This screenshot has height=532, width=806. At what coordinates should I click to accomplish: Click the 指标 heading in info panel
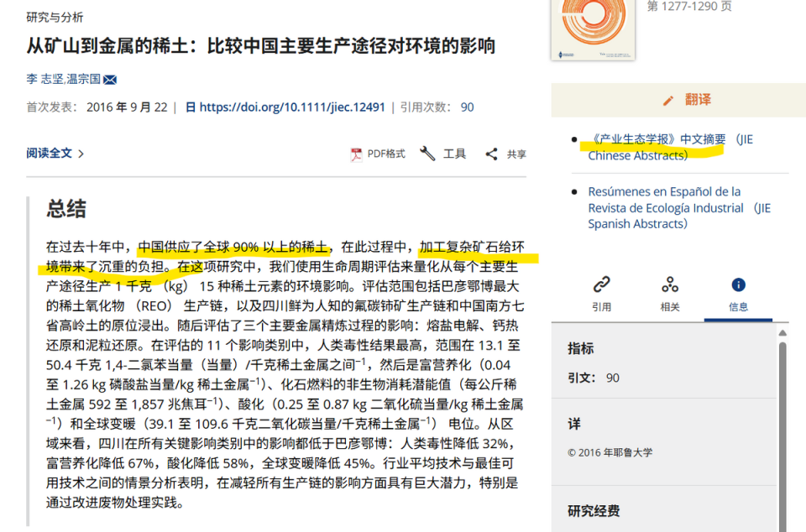tap(581, 349)
